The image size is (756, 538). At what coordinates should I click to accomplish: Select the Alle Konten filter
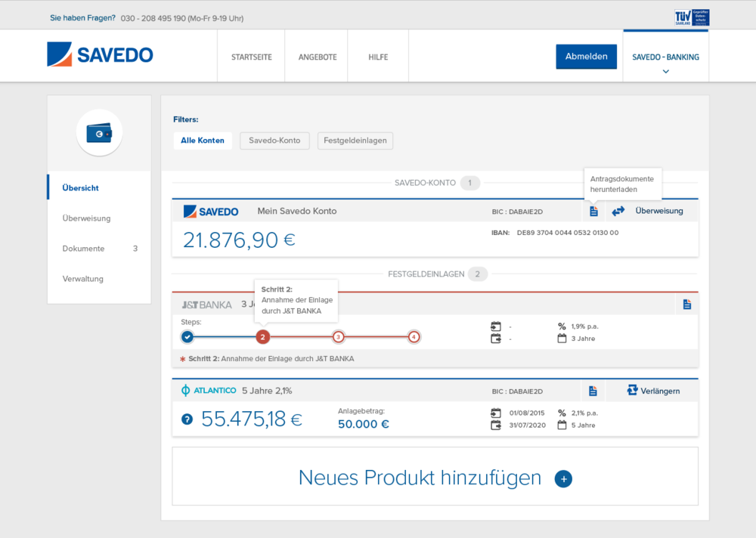pyautogui.click(x=203, y=141)
